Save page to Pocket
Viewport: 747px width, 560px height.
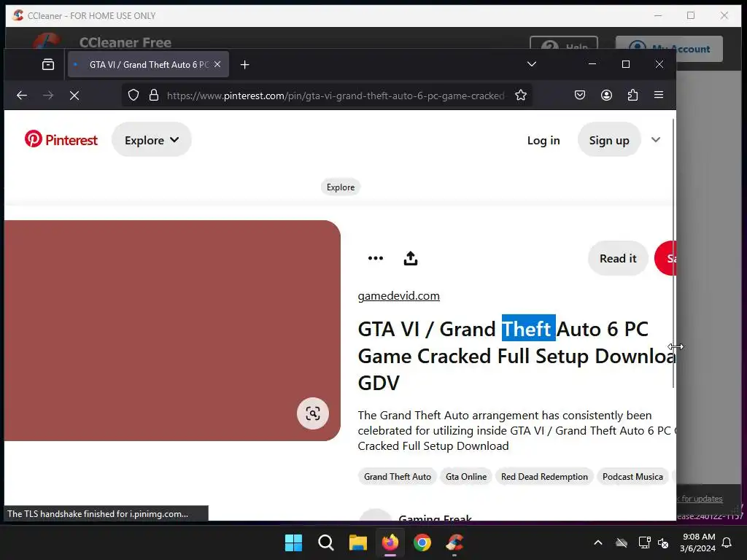[580, 96]
